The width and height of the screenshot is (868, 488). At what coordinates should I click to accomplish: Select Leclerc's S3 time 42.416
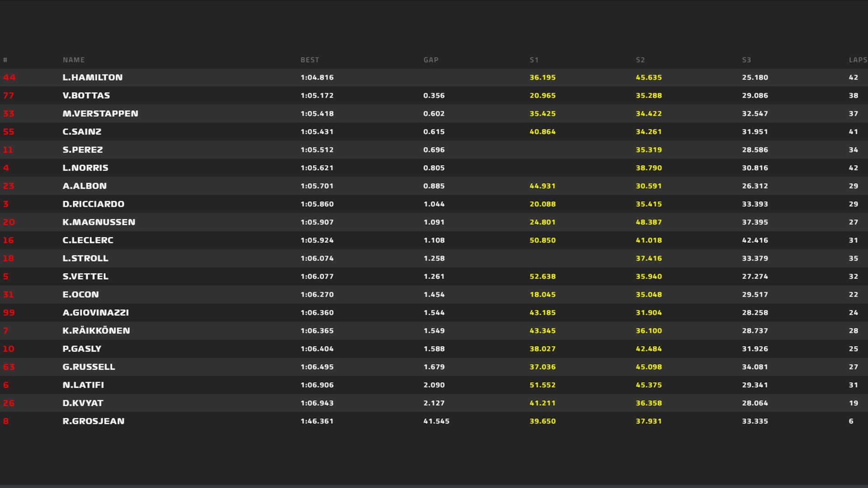(x=755, y=240)
